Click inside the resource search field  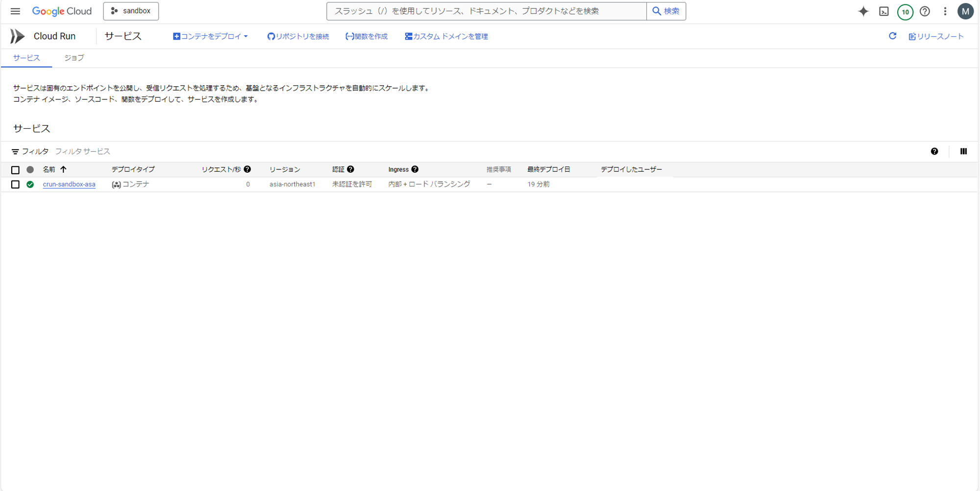pyautogui.click(x=486, y=11)
